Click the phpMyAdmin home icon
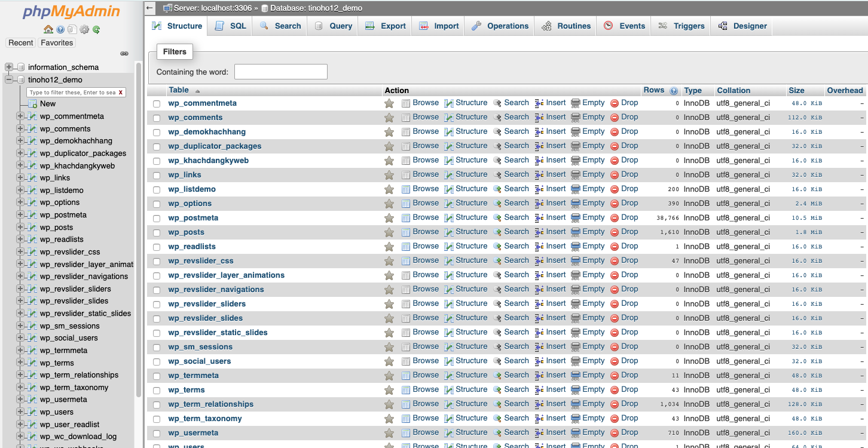This screenshot has height=448, width=868. (x=48, y=29)
